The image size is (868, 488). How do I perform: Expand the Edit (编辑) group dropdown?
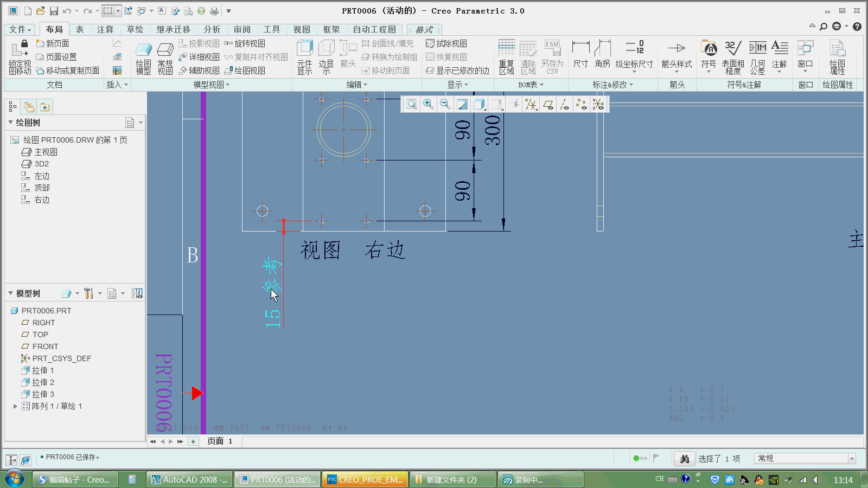tap(357, 85)
